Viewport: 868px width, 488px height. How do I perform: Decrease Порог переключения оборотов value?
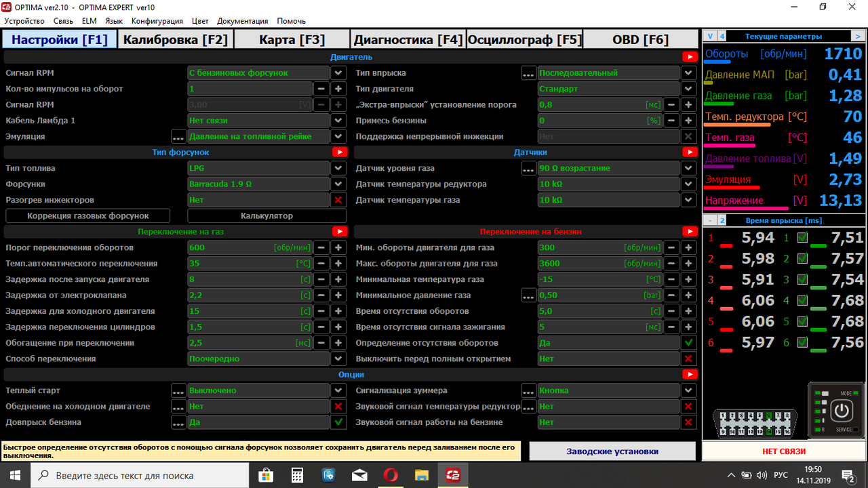coord(321,248)
